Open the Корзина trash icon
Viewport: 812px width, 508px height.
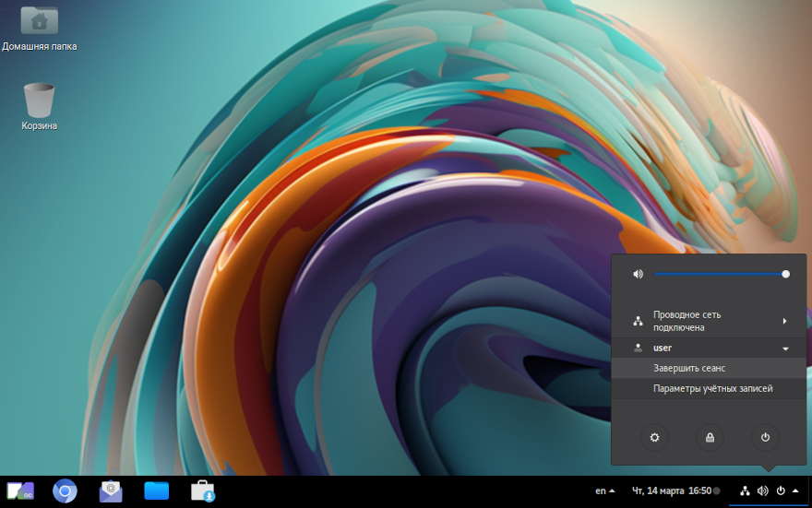tap(39, 100)
